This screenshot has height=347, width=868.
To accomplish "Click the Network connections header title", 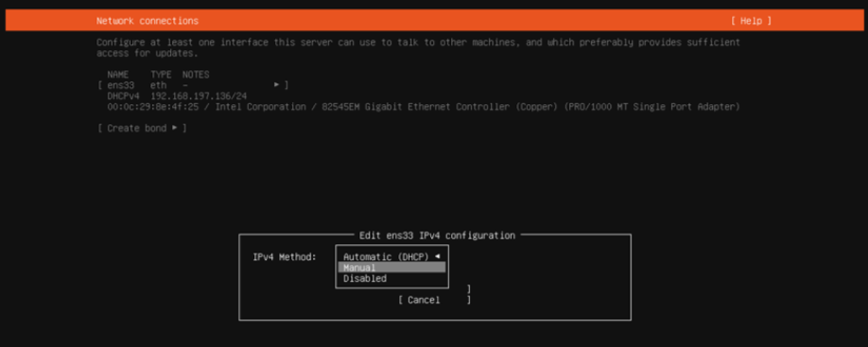I will coord(148,21).
